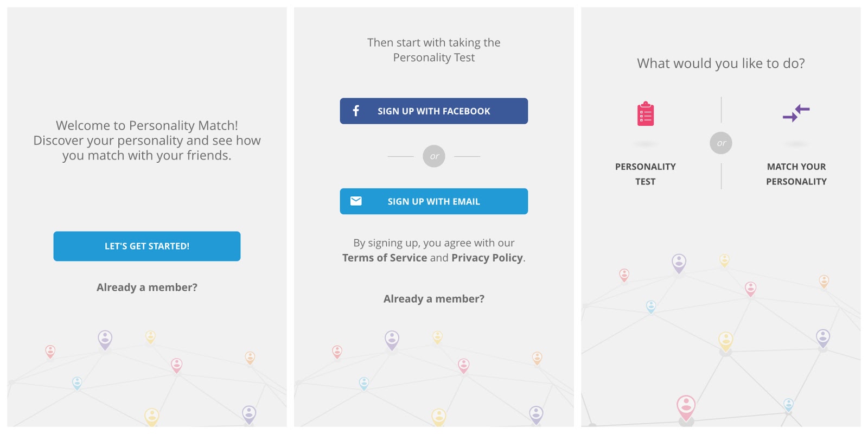Choose the Match Your Personality label
The height and width of the screenshot is (434, 868).
coord(796,174)
